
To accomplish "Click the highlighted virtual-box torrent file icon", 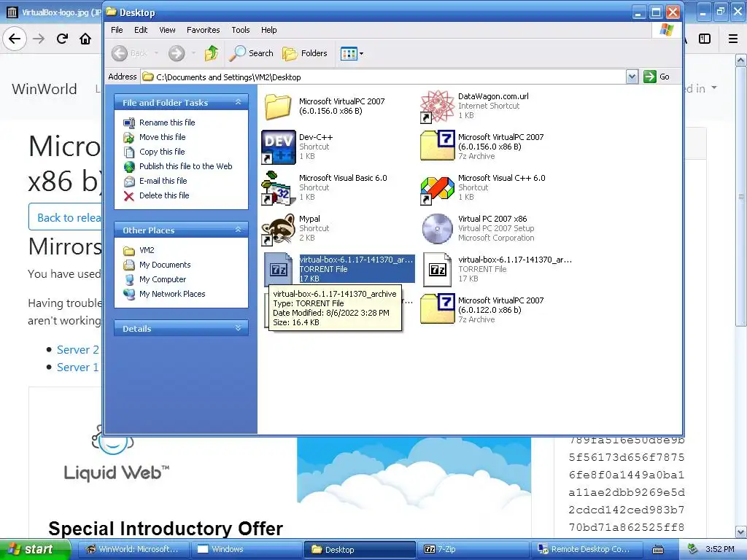I will point(278,270).
